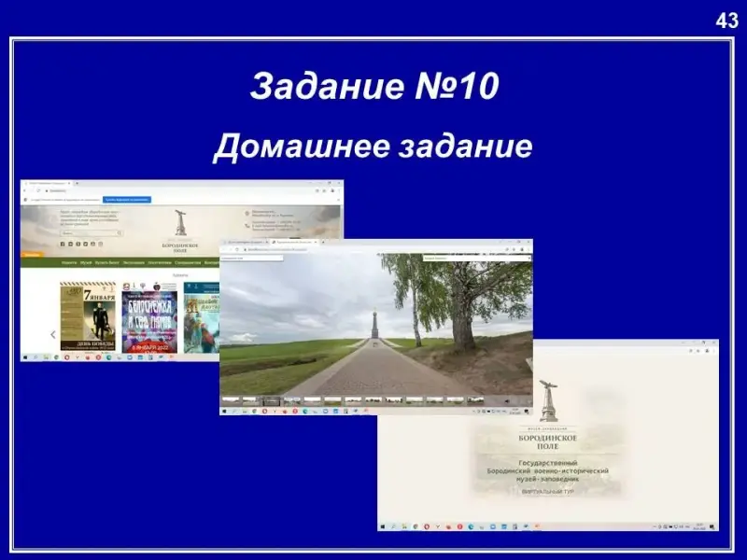
Task: Click the speaker icon on the panorama thumbnail bar
Action: tap(506, 400)
